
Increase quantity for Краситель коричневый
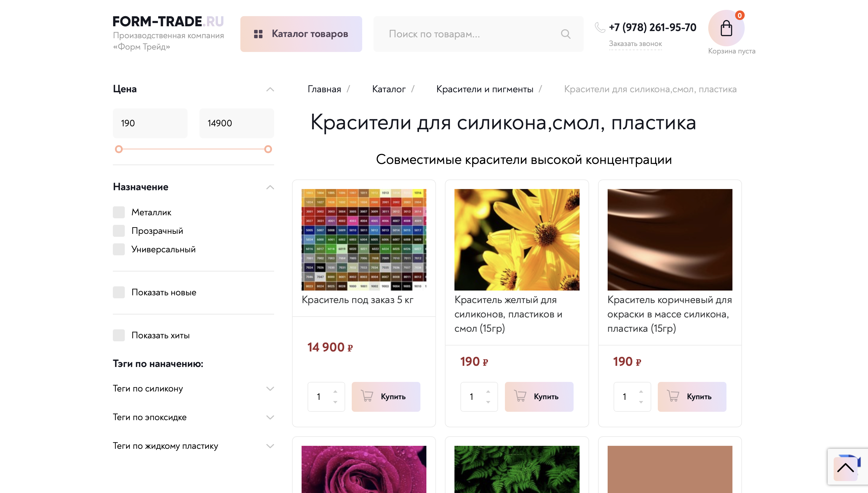pyautogui.click(x=641, y=391)
